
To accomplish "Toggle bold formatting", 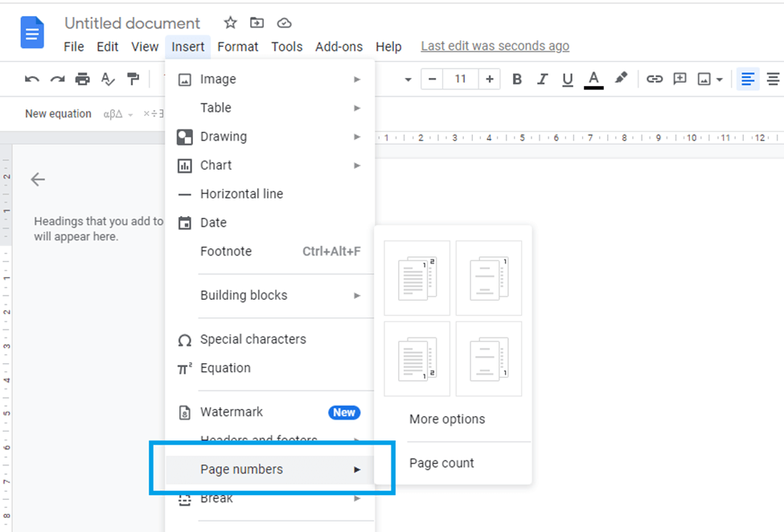I will point(517,79).
